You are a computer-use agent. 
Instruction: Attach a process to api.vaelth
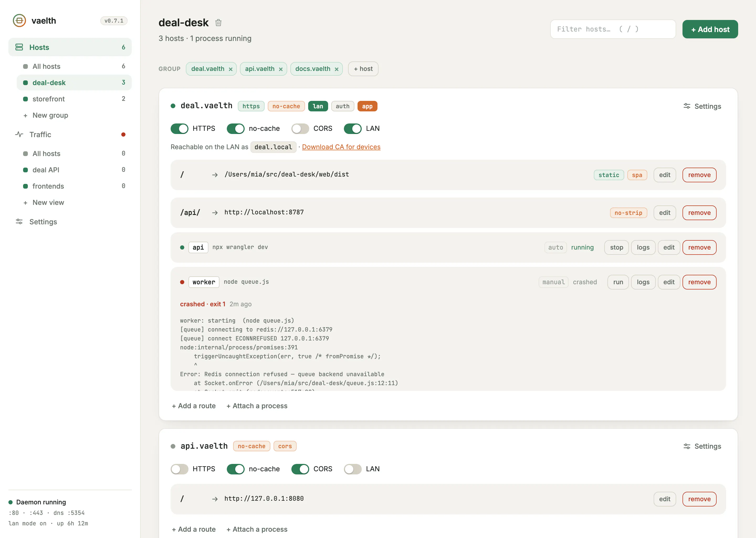pyautogui.click(x=257, y=529)
